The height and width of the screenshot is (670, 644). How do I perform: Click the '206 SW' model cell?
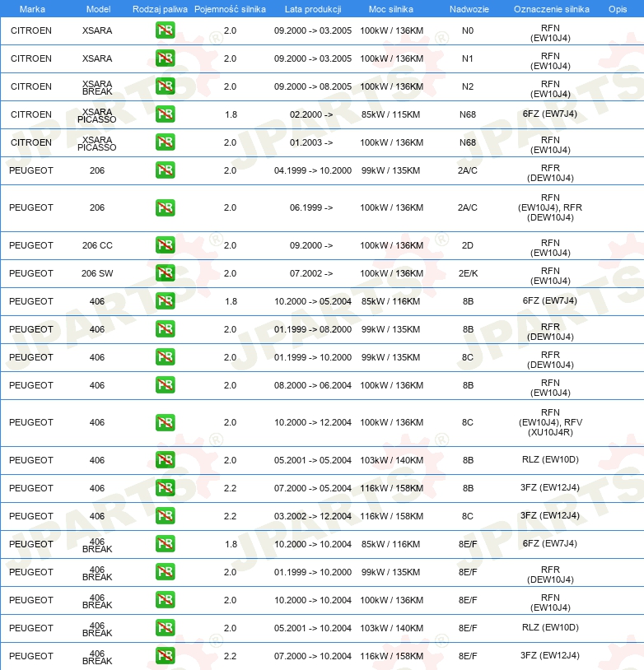[x=97, y=273]
